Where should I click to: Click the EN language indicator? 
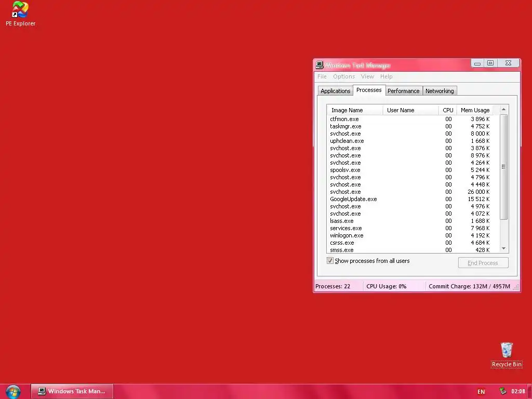coord(481,392)
